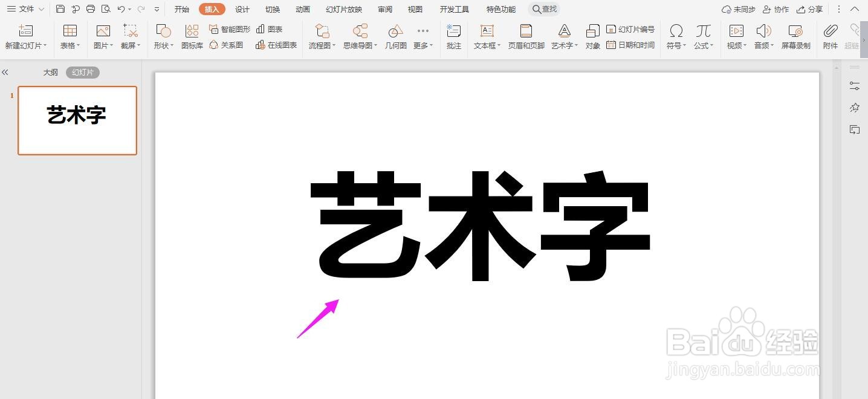Screen dimensions: 868x399
Task: Click the Audio (音频) icon
Action: 763,31
